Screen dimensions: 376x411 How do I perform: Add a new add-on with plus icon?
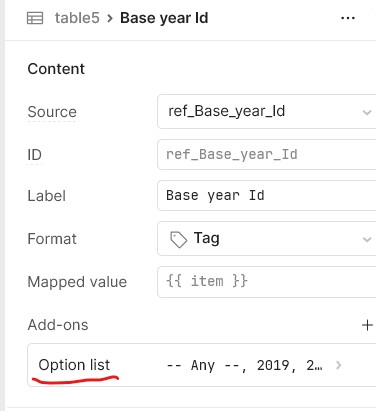coord(367,325)
